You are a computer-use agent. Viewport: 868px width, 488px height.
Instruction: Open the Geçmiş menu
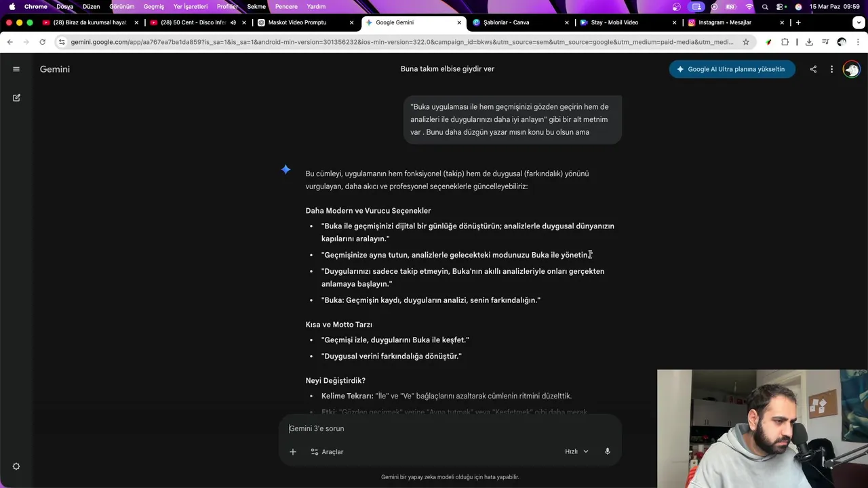[x=154, y=7]
